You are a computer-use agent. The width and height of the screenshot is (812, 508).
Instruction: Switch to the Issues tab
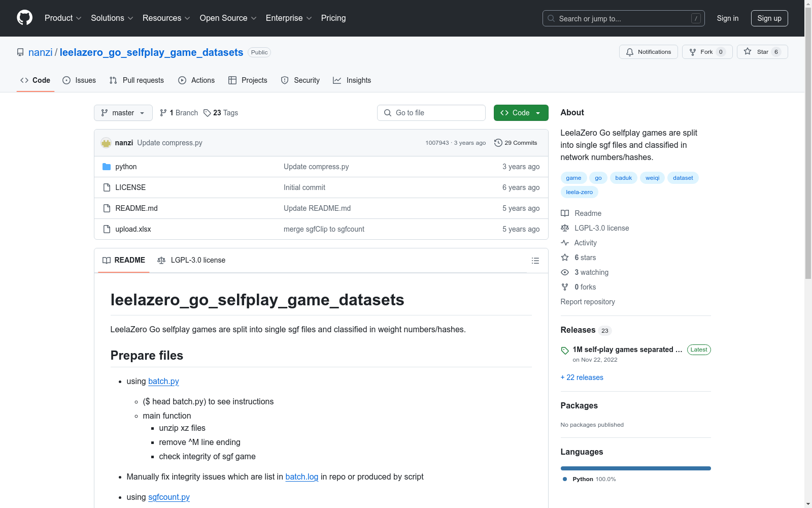coord(79,80)
